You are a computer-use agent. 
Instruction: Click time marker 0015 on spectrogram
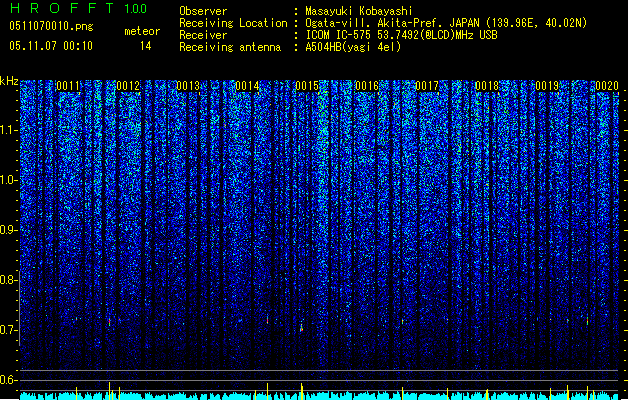click(307, 86)
